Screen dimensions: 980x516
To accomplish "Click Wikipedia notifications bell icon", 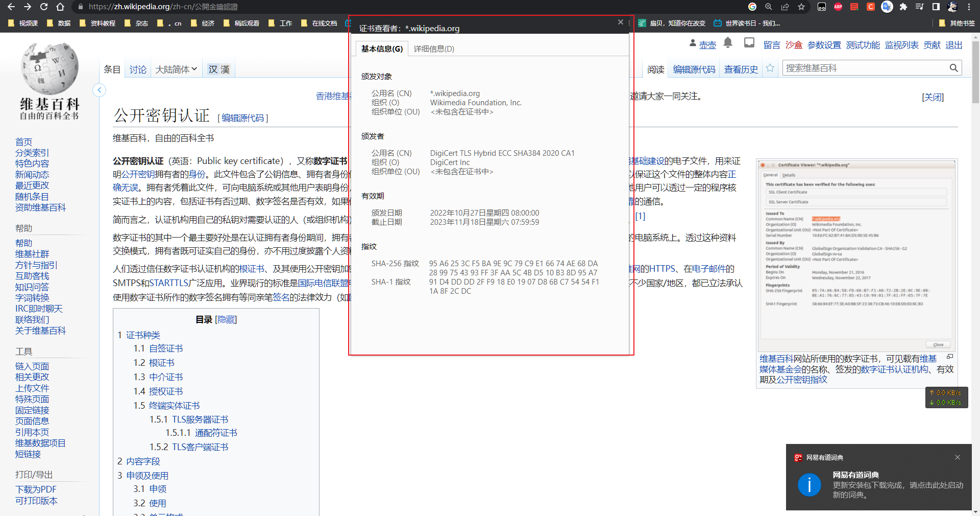I will (728, 43).
